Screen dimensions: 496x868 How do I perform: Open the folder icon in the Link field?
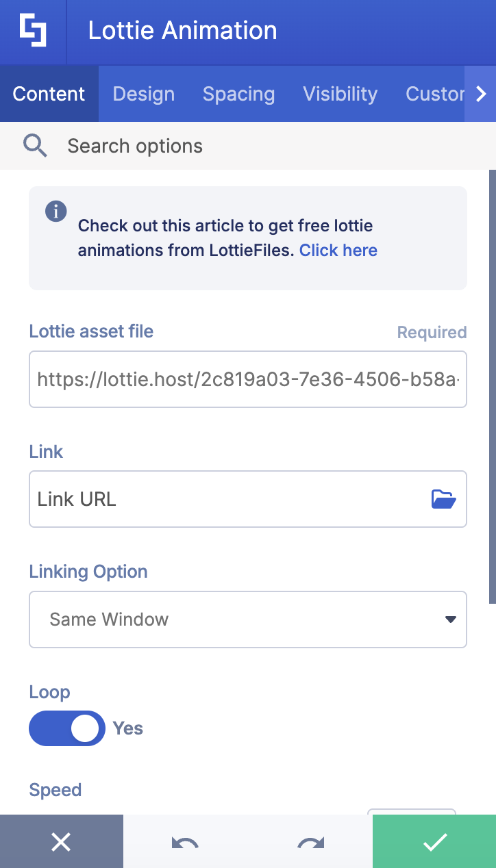(x=443, y=499)
